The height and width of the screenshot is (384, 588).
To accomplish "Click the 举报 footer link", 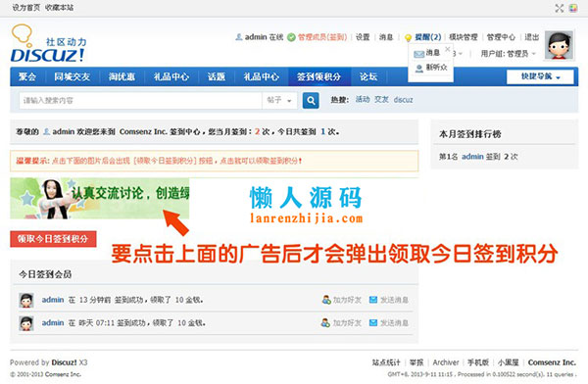I will tap(416, 362).
